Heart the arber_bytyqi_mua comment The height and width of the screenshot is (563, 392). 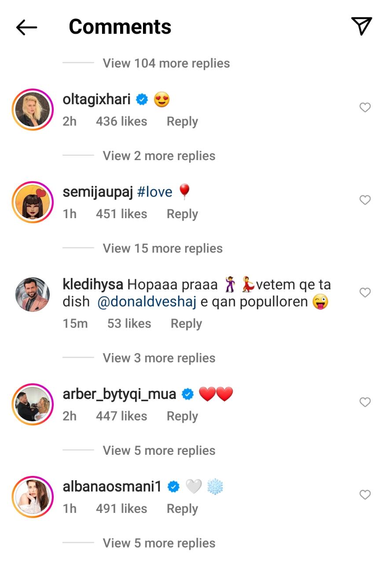365,402
